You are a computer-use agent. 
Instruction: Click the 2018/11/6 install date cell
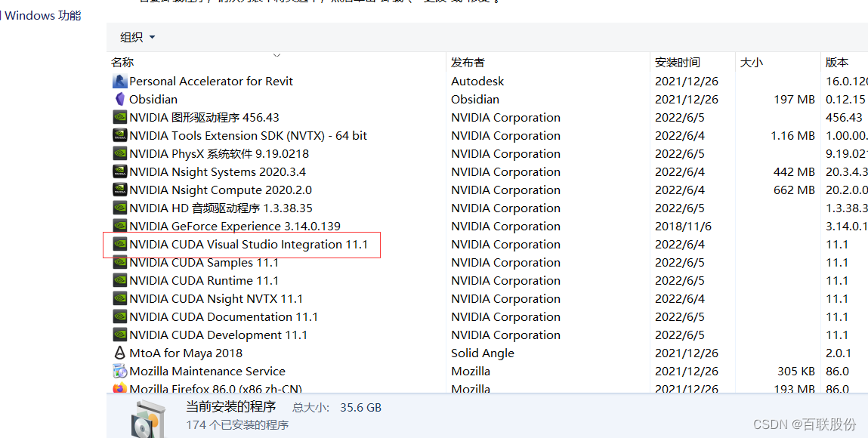[x=683, y=227]
